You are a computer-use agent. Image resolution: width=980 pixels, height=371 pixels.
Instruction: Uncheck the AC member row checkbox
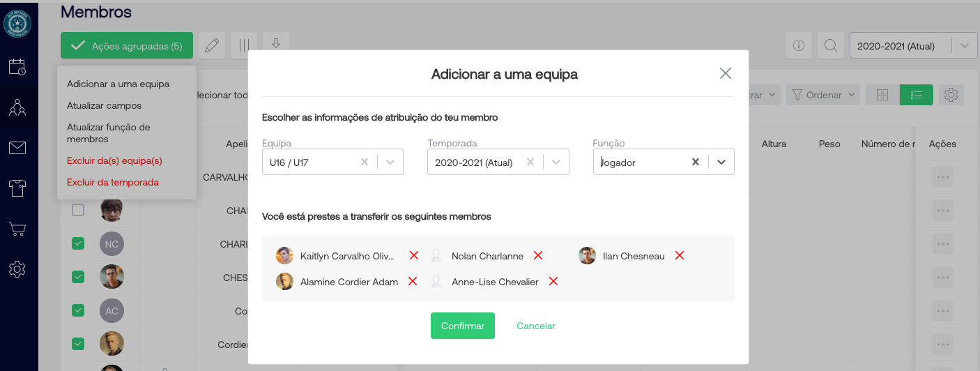pyautogui.click(x=78, y=310)
